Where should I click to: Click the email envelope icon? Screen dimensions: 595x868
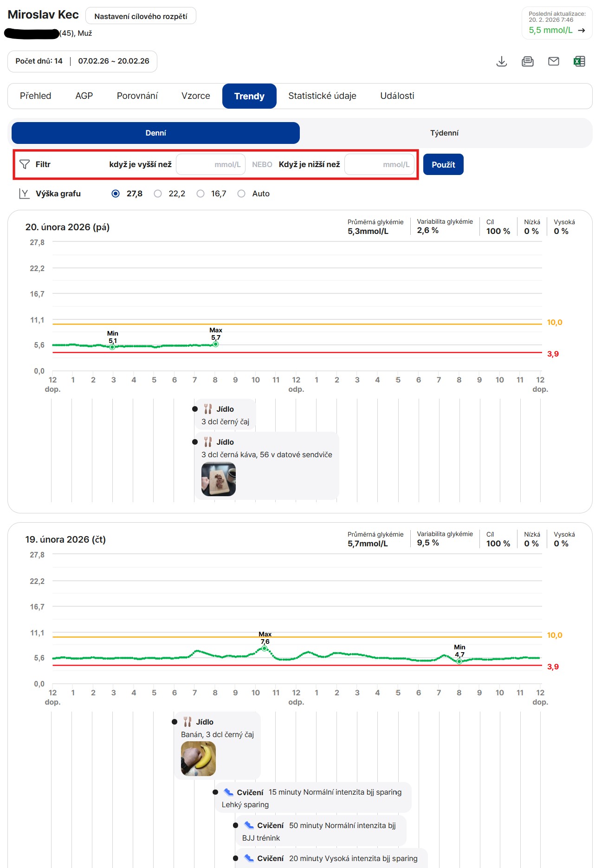pos(553,61)
